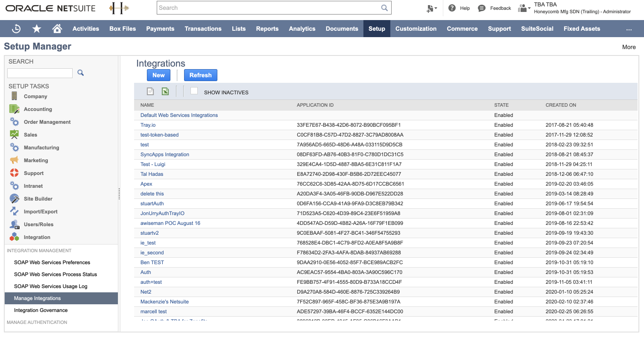Switch to the Transactions menu
Screen dimensions: 644x338
tap(203, 29)
